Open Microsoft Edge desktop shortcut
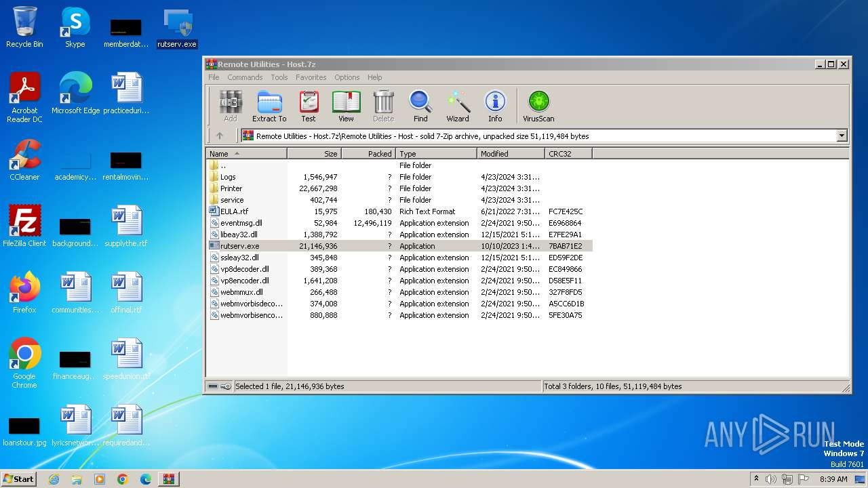The height and width of the screenshot is (488, 868). click(75, 94)
